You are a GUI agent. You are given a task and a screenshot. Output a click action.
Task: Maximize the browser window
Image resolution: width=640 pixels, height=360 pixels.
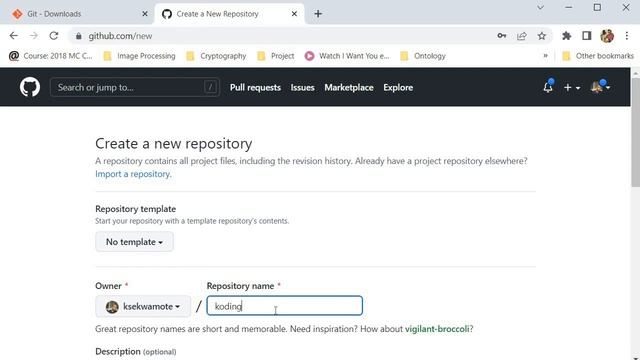[597, 7]
